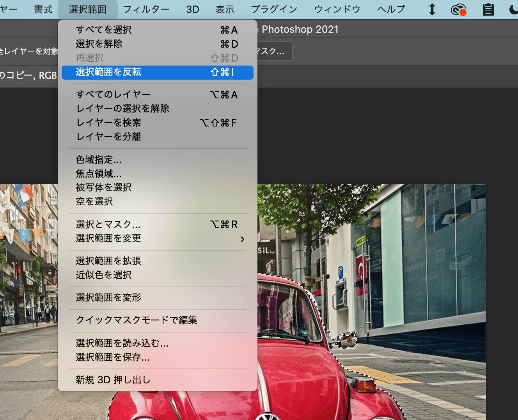Open the 書式 menu
The image size is (518, 420).
pyautogui.click(x=43, y=9)
